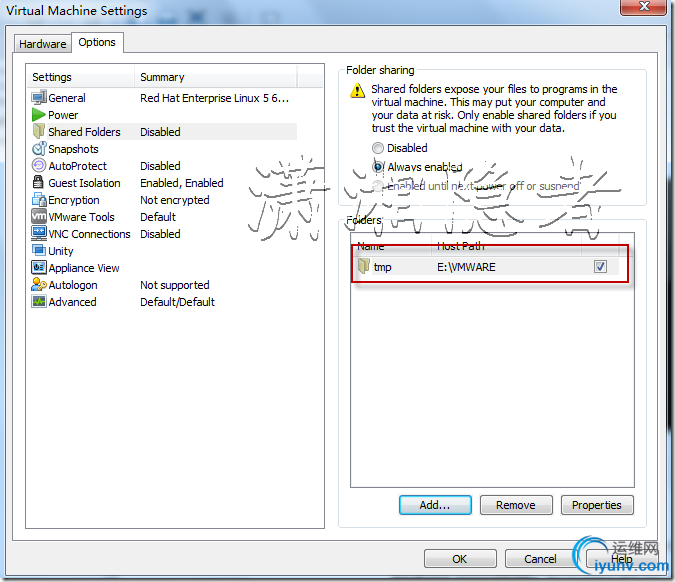Click the VMware Tools vm icon
Screen dimensions: 675x582
point(39,216)
